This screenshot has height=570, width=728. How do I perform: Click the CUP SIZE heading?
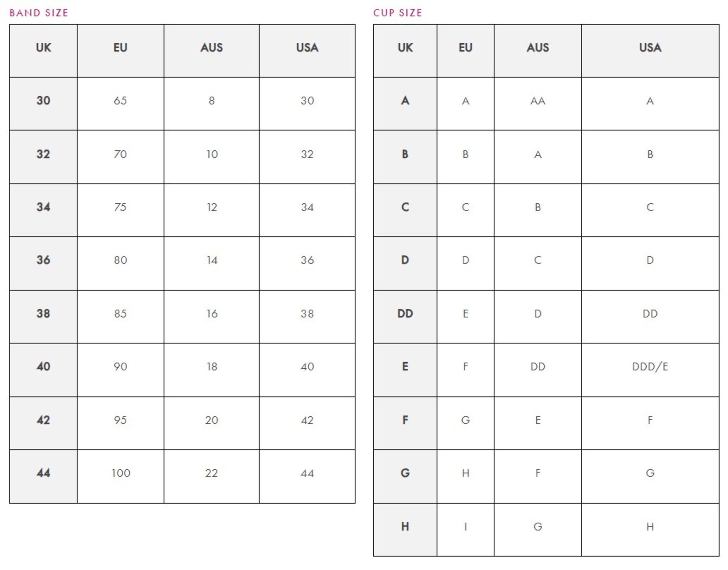click(397, 13)
